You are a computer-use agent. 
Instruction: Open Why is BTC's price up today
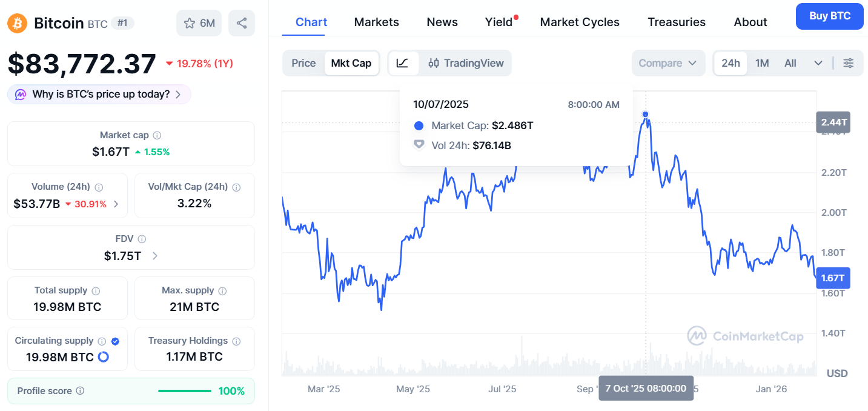(x=99, y=95)
